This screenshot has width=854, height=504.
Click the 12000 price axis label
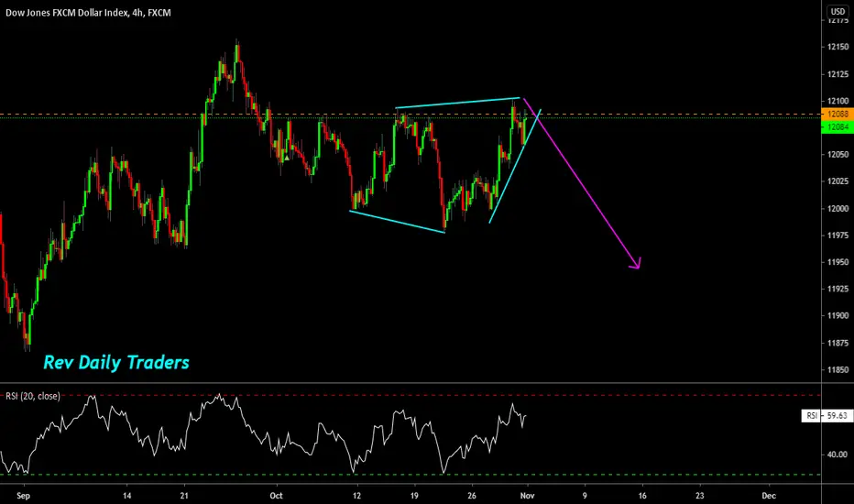tap(838, 209)
